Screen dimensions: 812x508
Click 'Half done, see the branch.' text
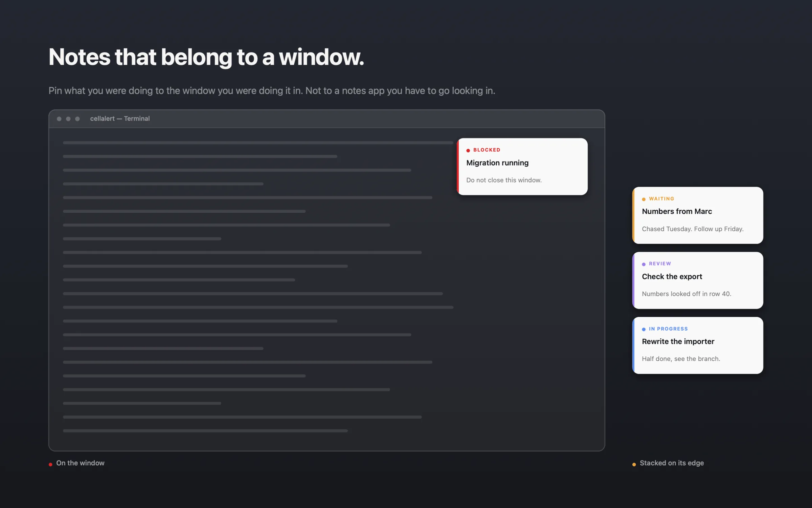click(x=681, y=359)
